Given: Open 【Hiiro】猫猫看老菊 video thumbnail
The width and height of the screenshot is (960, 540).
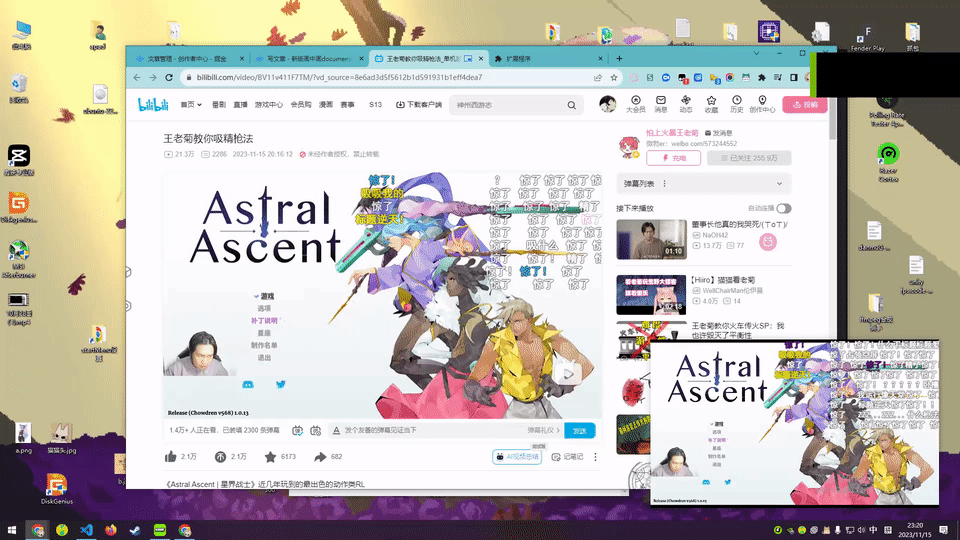Looking at the screenshot, I should coord(651,295).
